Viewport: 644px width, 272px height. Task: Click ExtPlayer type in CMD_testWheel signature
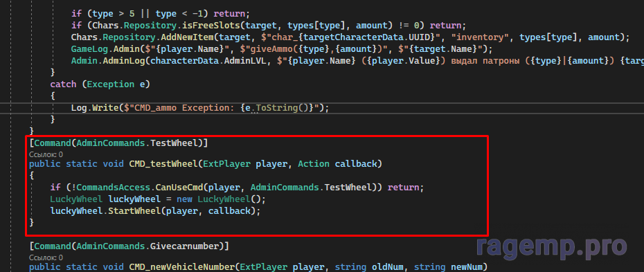[226, 164]
